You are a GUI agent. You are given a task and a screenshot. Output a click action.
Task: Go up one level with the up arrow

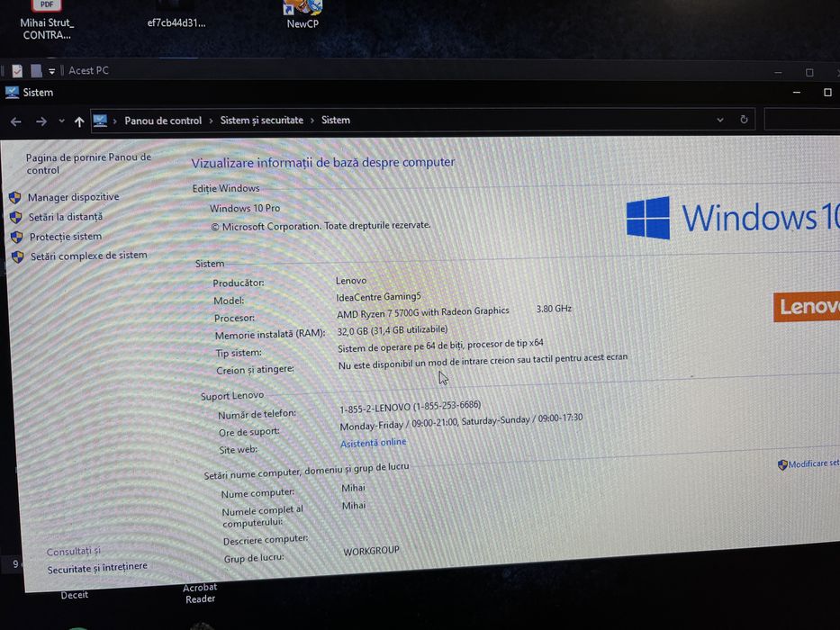(79, 121)
